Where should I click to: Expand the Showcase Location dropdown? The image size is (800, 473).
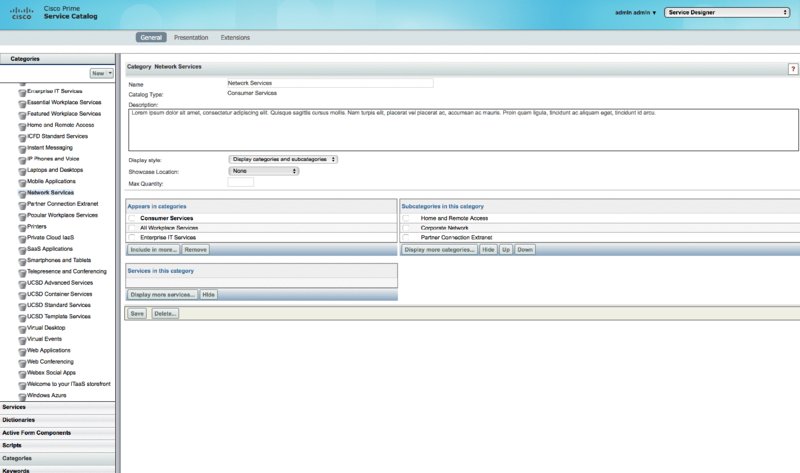(x=264, y=171)
